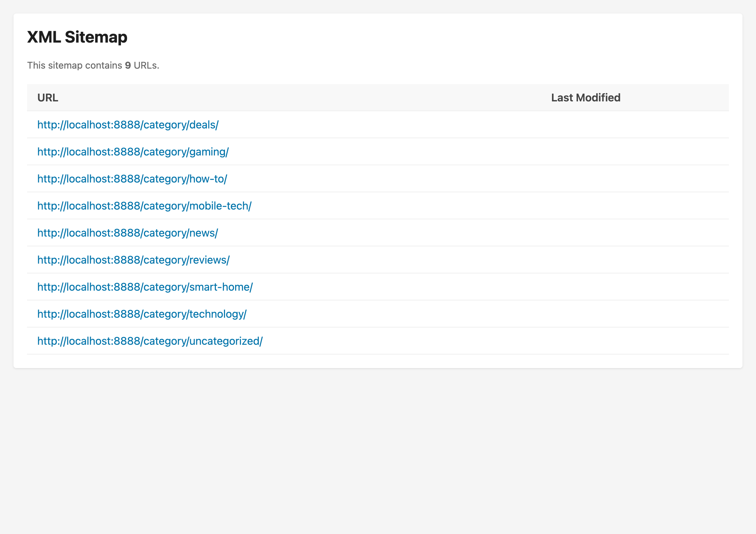756x534 pixels.
Task: Click the 'This sitemap contains 9 URLs' text
Action: [x=93, y=65]
